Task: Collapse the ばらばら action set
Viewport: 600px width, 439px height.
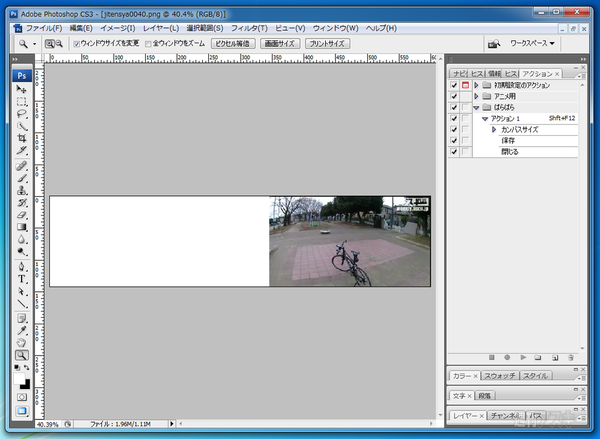Action: (x=476, y=107)
